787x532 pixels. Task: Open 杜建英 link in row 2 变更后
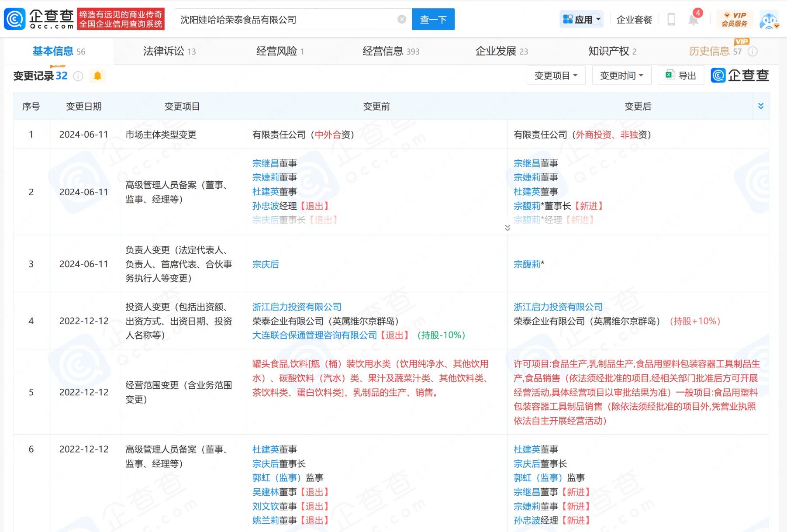527,192
